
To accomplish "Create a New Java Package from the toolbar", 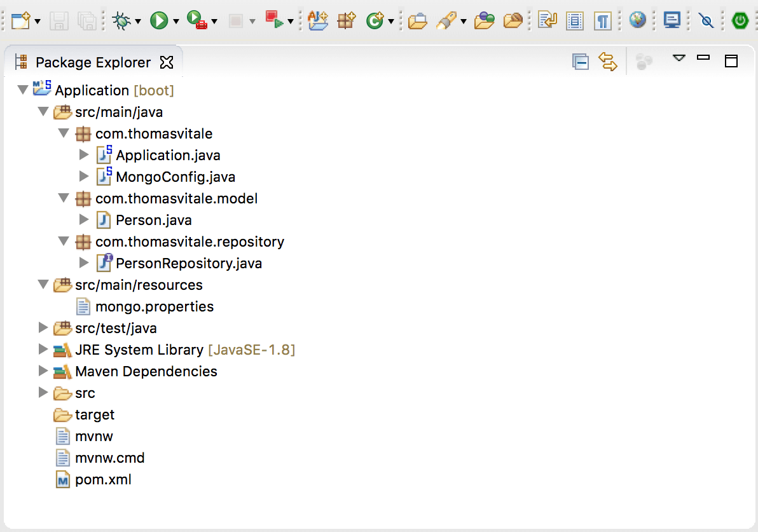I will coord(346,20).
